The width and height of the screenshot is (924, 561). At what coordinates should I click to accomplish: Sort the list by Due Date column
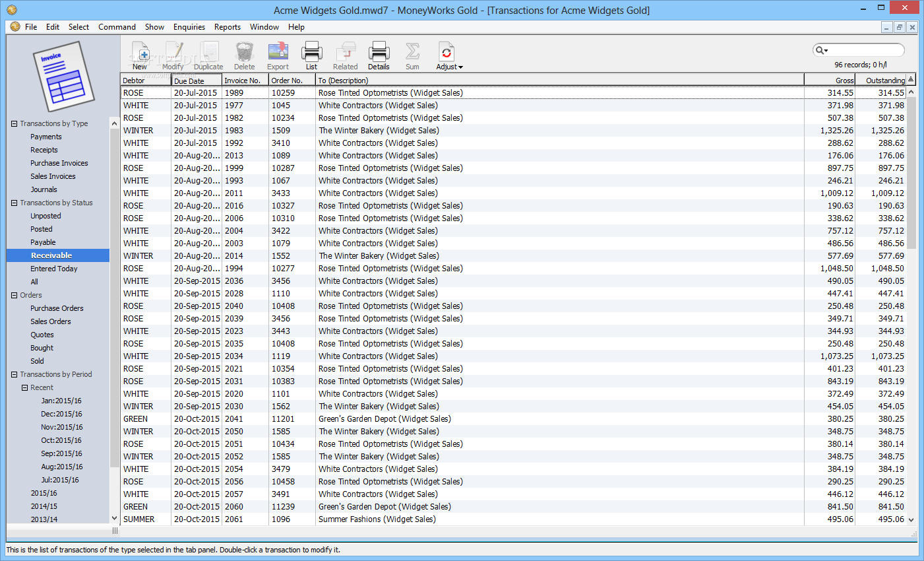(x=197, y=80)
